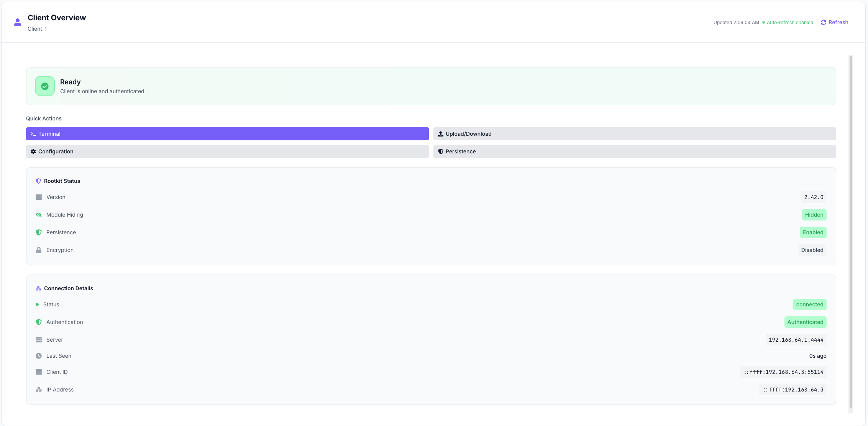This screenshot has width=868, height=426.
Task: Click the network icon beside IP Address
Action: (x=39, y=390)
